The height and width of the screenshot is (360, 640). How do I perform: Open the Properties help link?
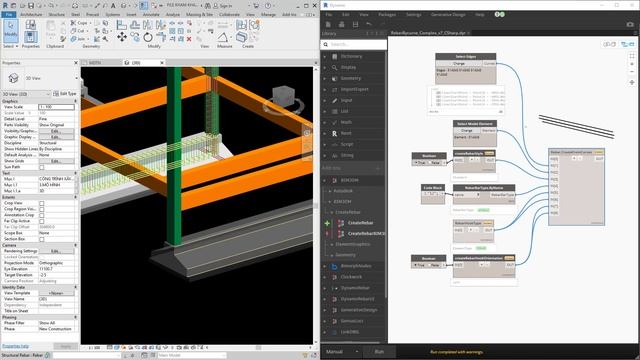click(x=16, y=346)
